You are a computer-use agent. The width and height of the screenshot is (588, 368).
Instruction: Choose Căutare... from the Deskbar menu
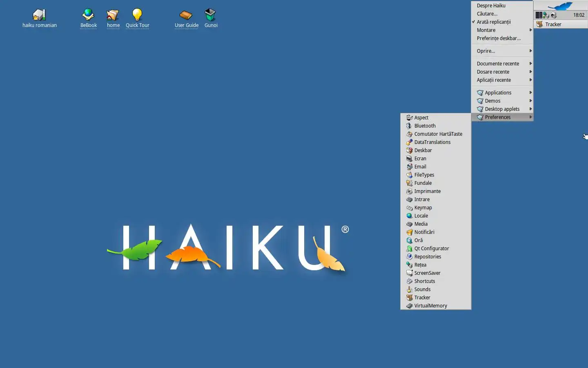pyautogui.click(x=502, y=14)
